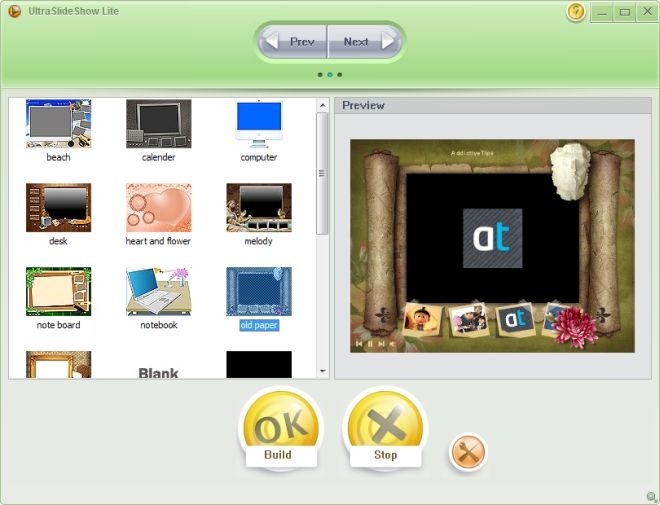The width and height of the screenshot is (660, 505).
Task: Select the beach theme thumbnail
Action: [59, 124]
